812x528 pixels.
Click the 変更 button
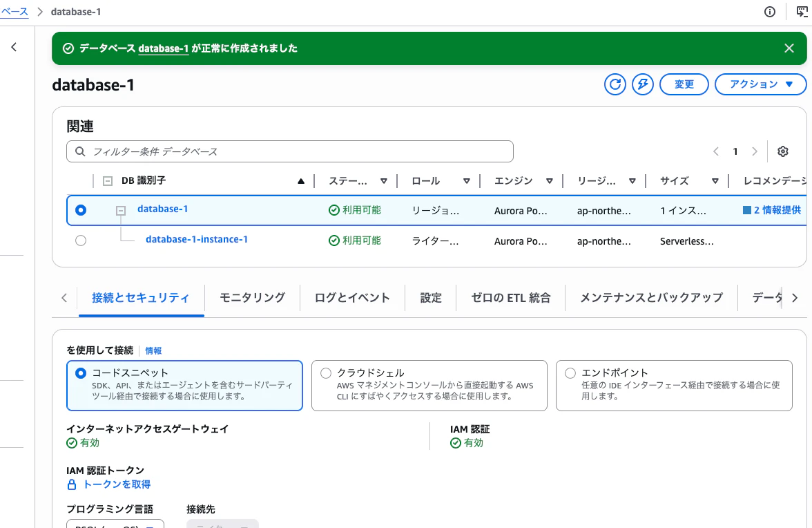click(684, 84)
